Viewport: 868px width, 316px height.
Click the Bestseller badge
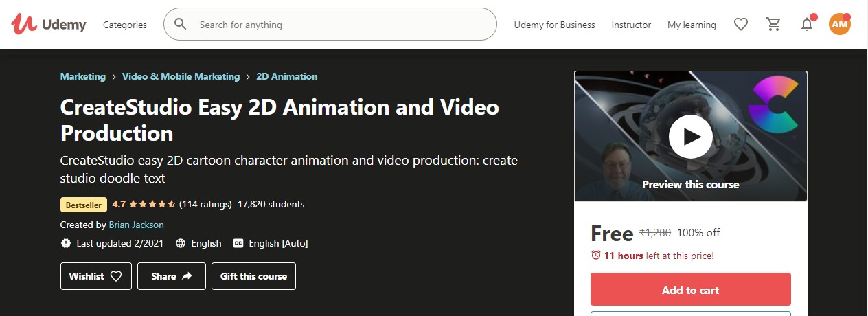[x=84, y=205]
